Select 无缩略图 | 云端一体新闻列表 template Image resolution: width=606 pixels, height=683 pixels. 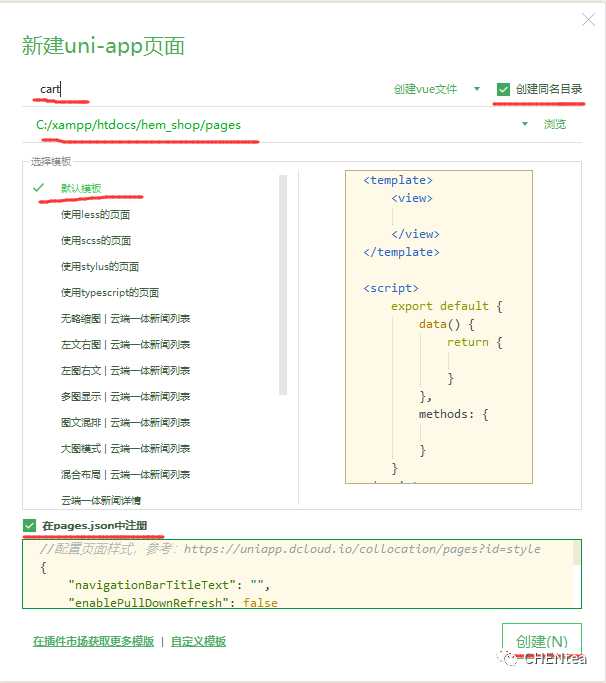coord(125,318)
